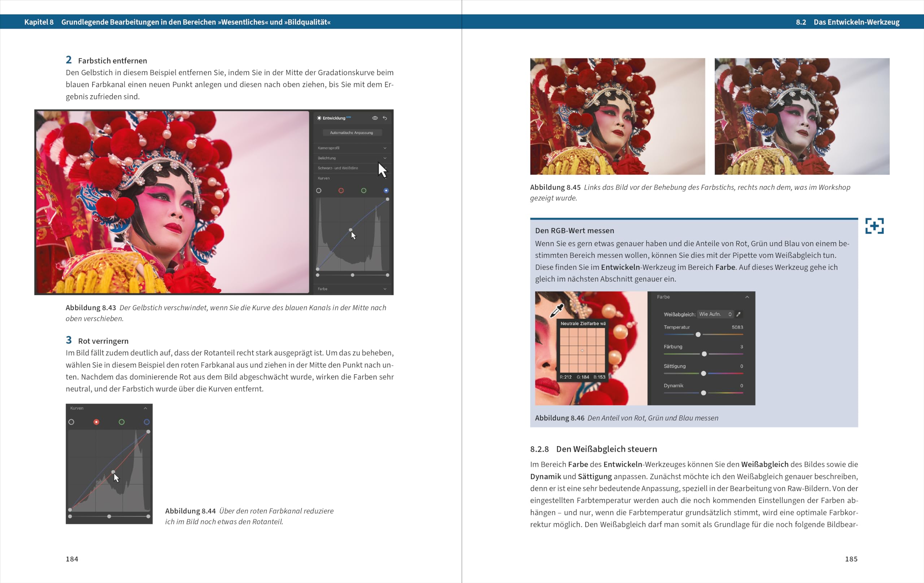Click the B:153 value in the color picker popup
The height and width of the screenshot is (583, 924).
click(x=600, y=377)
